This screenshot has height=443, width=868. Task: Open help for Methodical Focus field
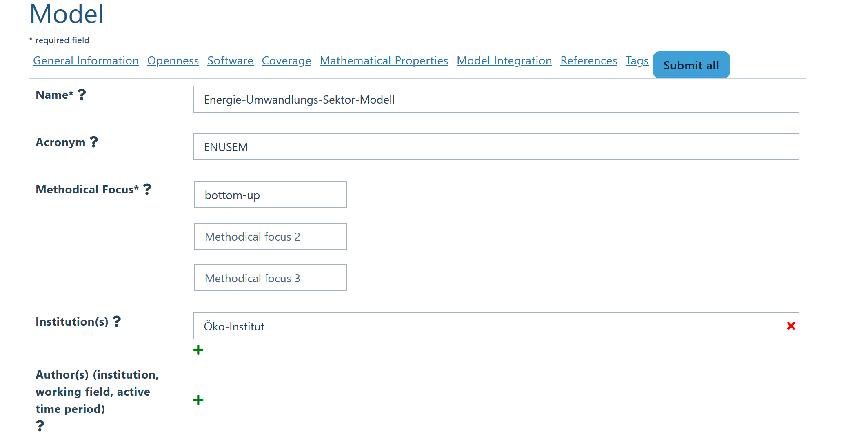pyautogui.click(x=147, y=188)
